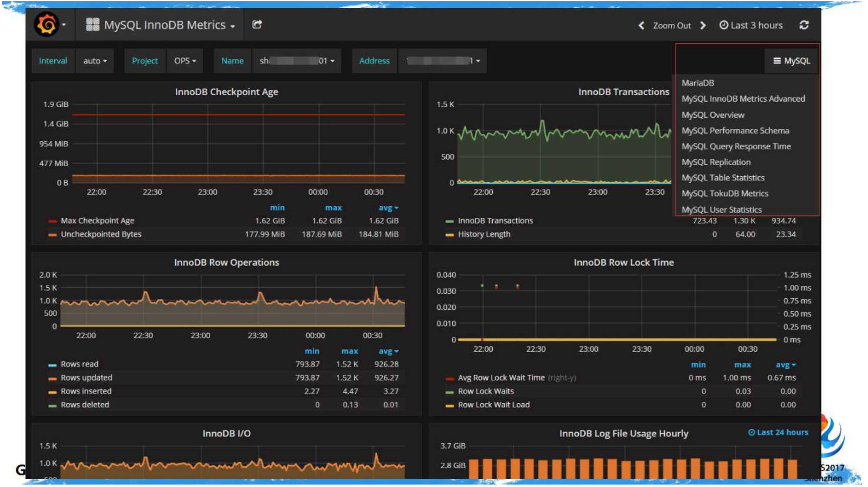The image size is (868, 487).
Task: Open the Interval auto dropdown
Action: [x=95, y=61]
